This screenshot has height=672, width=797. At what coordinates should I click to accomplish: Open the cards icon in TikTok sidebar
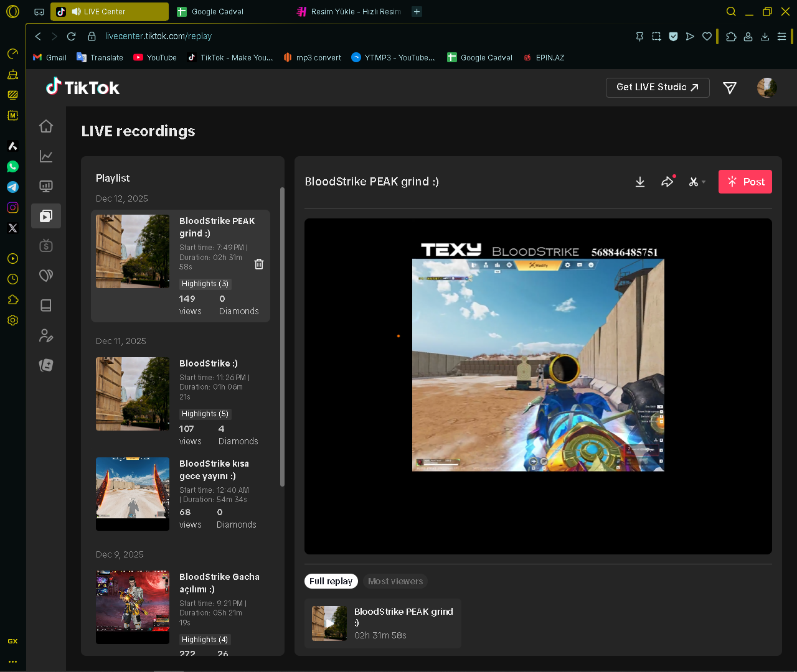[46, 365]
